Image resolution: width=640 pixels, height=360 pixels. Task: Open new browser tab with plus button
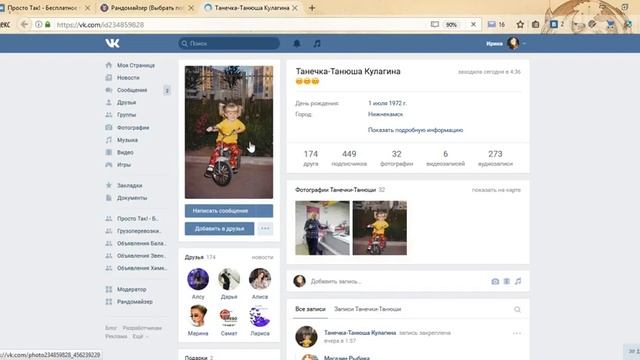coord(312,8)
